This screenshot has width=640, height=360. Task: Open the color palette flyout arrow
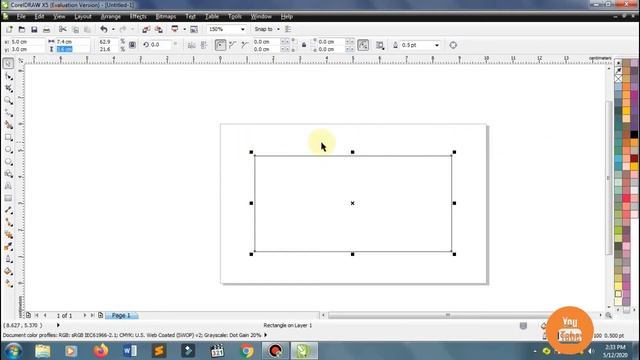(x=618, y=63)
